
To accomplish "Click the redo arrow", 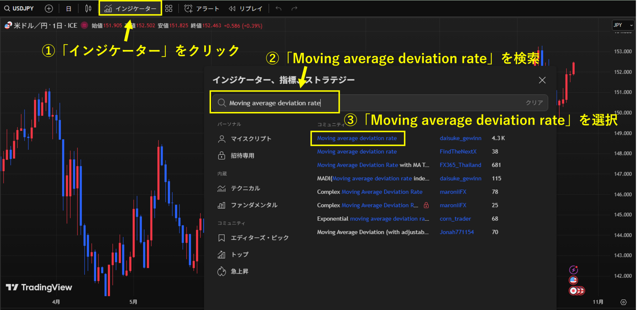I will (x=294, y=8).
